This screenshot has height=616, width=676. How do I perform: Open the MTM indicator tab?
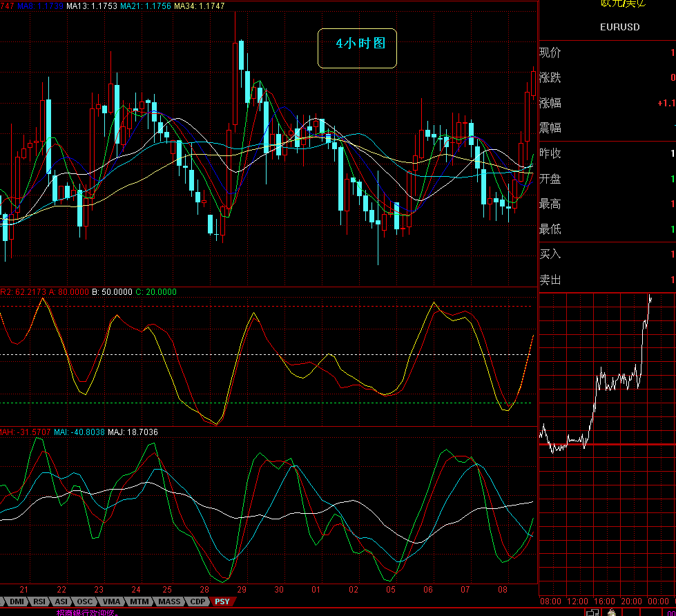[139, 601]
